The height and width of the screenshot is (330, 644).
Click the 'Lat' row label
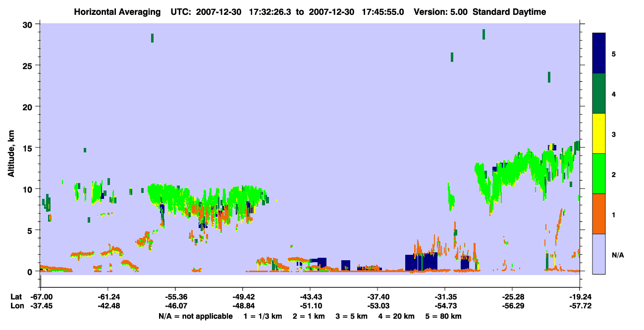coord(16,297)
